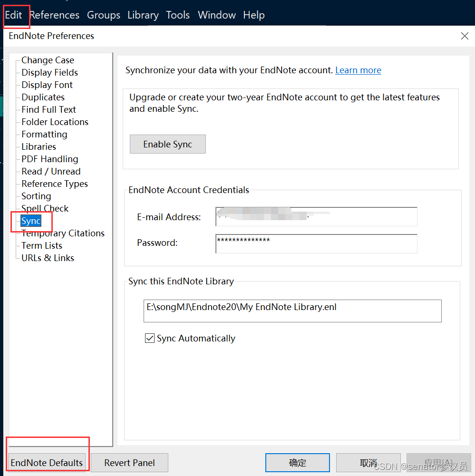Select URLs & Links preference
The height and width of the screenshot is (476, 475).
click(x=48, y=258)
